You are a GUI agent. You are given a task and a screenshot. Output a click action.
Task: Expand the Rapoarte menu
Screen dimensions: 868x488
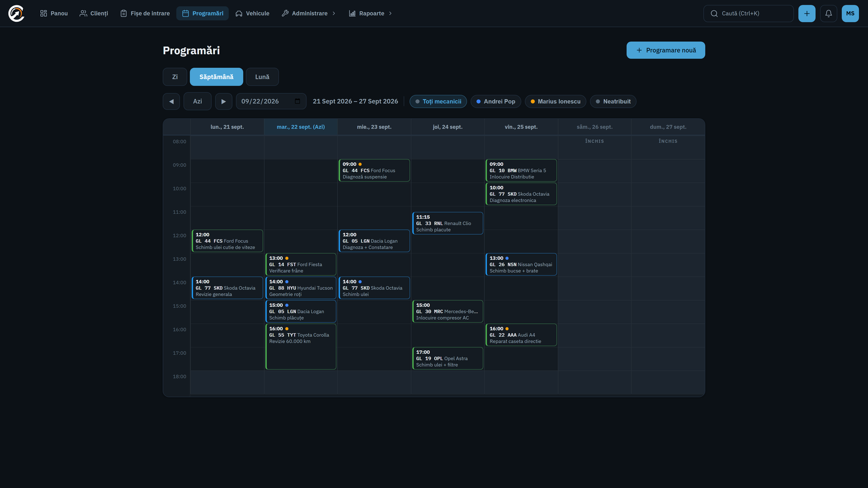click(371, 14)
